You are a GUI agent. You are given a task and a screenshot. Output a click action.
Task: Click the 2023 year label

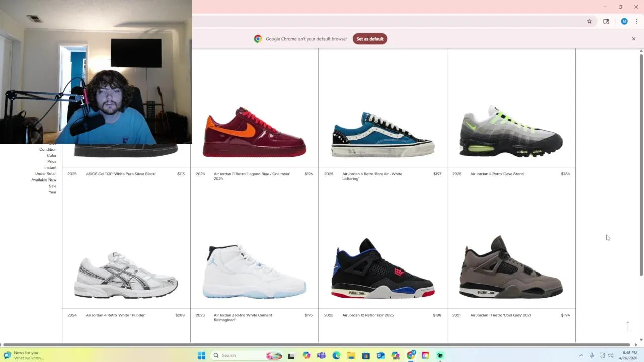tap(200, 315)
